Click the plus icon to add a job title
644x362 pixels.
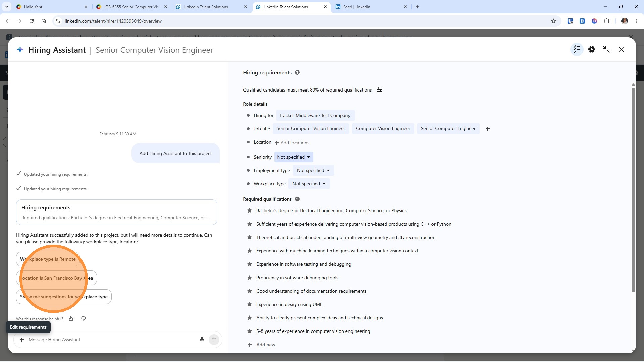488,129
